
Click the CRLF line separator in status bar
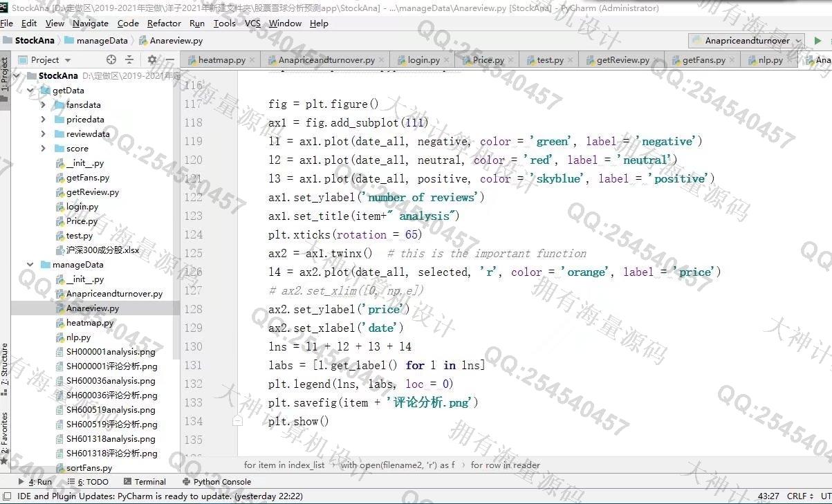point(800,496)
